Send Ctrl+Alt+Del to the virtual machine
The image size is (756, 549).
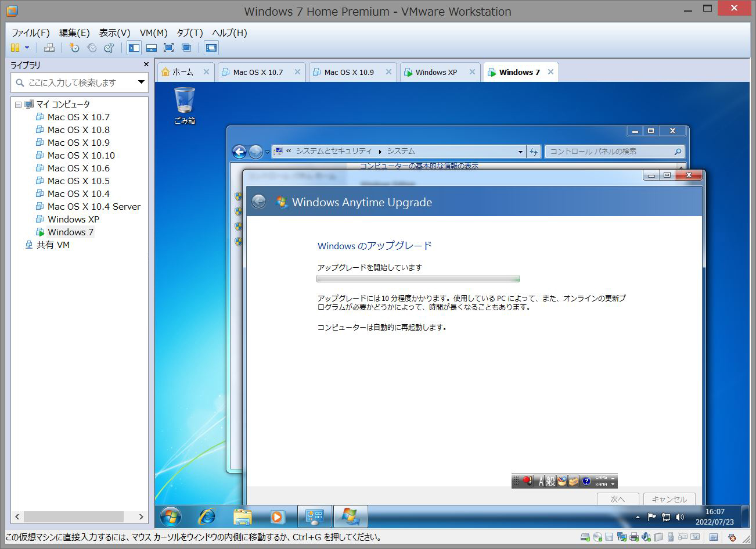[x=49, y=48]
